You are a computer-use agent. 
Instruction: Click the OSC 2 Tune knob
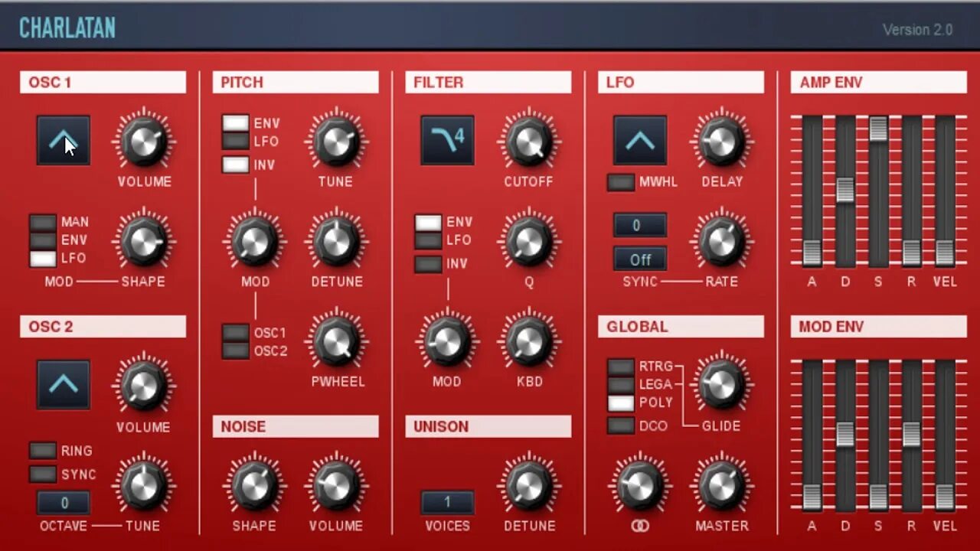144,485
